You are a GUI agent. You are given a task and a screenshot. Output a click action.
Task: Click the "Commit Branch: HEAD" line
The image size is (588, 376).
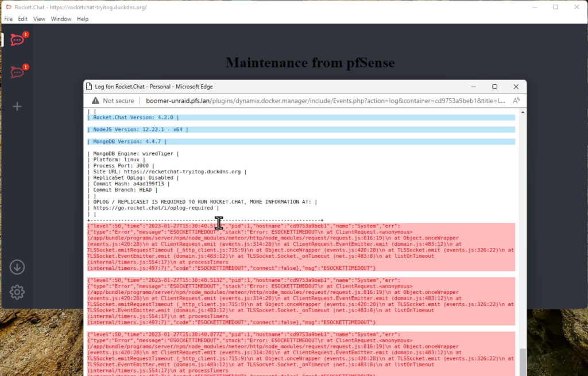pyautogui.click(x=123, y=189)
